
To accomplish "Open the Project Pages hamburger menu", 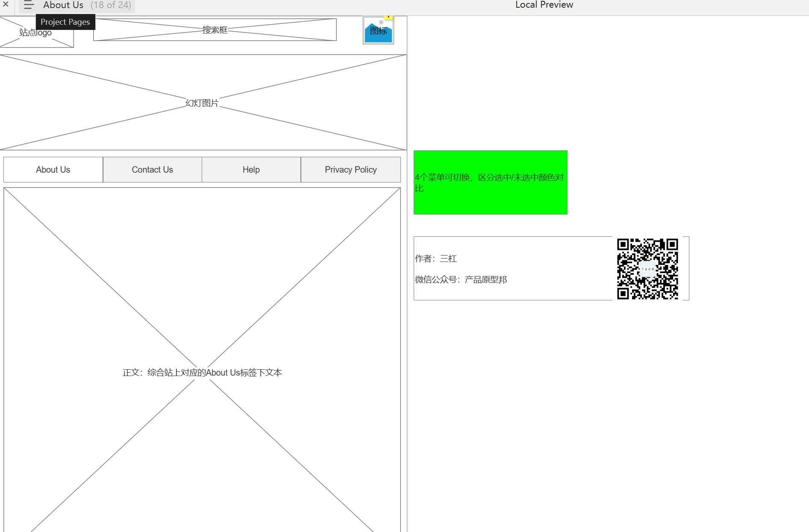I will pyautogui.click(x=28, y=5).
